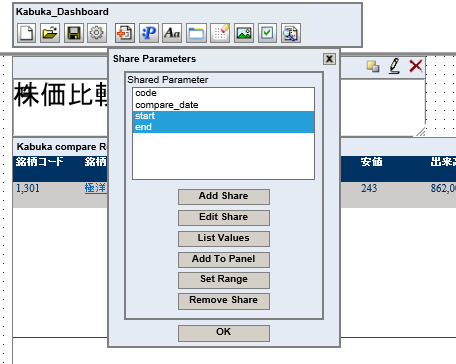This screenshot has width=456, height=364.
Task: Select the compare_date shared parameter
Action: [x=223, y=105]
